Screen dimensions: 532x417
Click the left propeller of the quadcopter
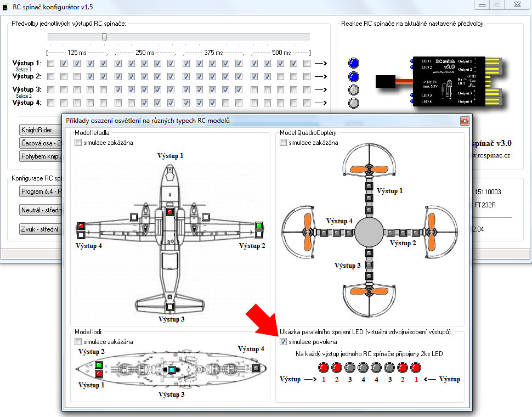click(307, 232)
